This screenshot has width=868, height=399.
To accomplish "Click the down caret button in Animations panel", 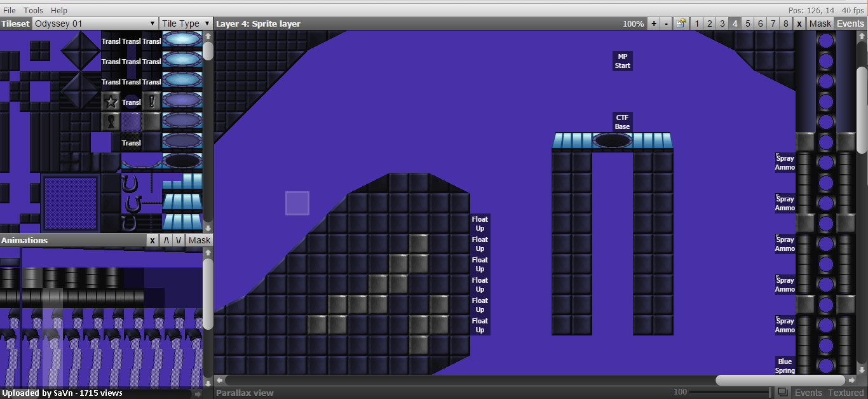I will pyautogui.click(x=179, y=240).
